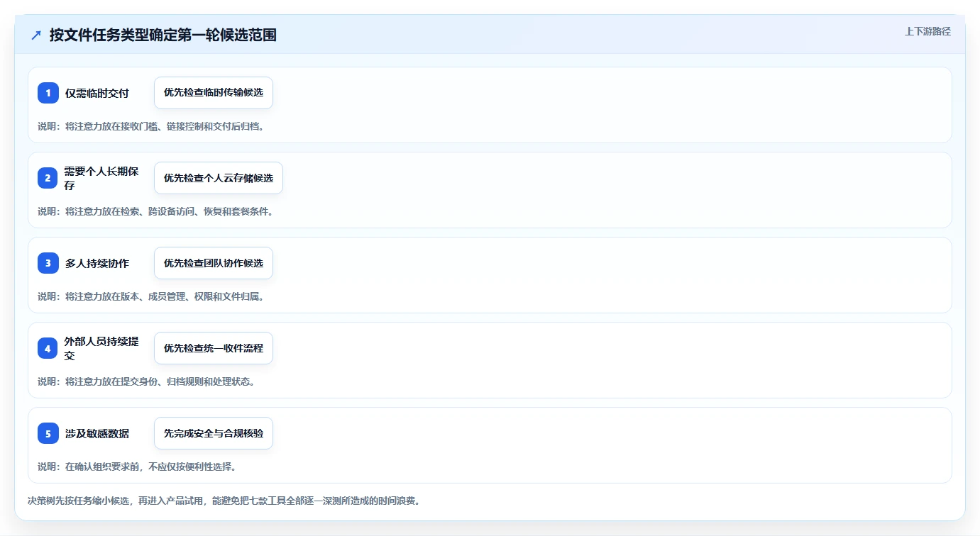The image size is (980, 536).
Task: Click the 上下游路径 label
Action: pyautogui.click(x=927, y=31)
